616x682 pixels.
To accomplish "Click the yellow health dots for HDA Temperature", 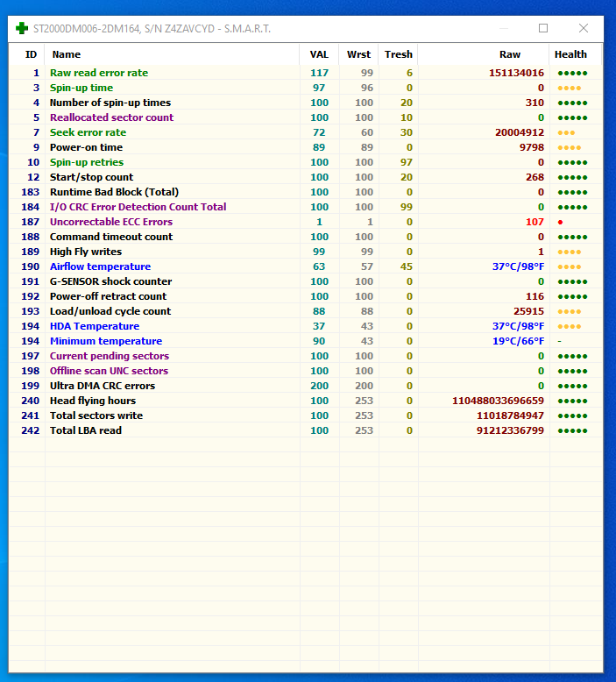I will point(570,326).
